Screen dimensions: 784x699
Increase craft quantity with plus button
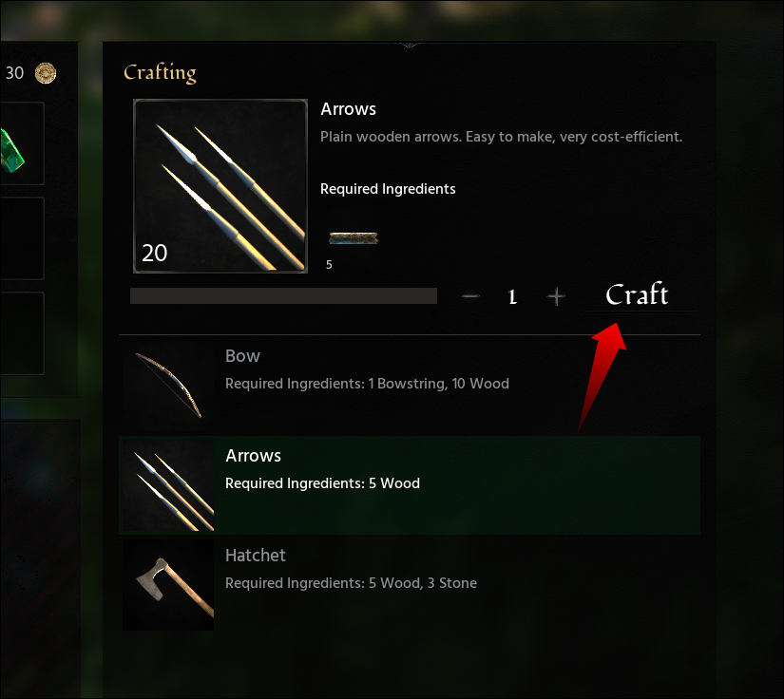pyautogui.click(x=556, y=296)
